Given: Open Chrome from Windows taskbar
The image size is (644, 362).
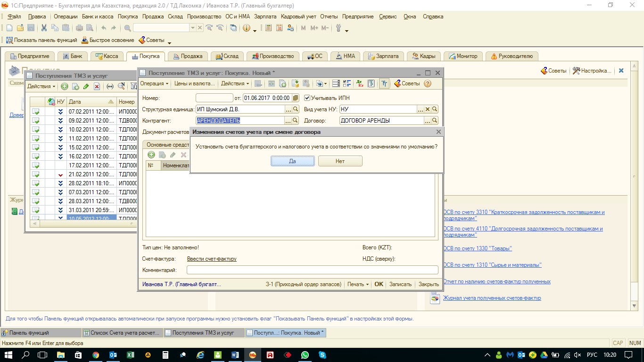Looking at the screenshot, I should [96, 354].
